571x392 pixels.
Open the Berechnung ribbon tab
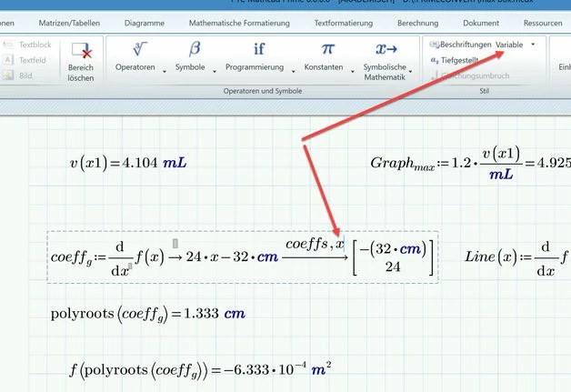pyautogui.click(x=417, y=23)
